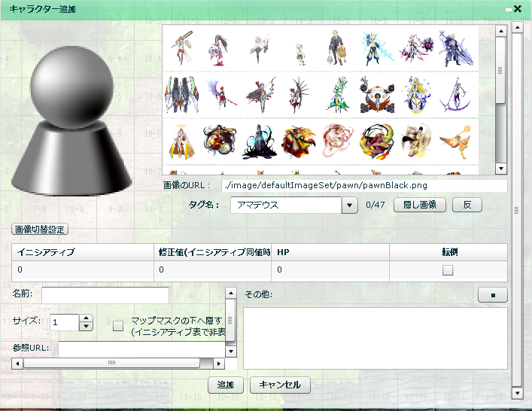Click the horizontal scrollbar right arrow
This screenshot has height=411, width=532.
tap(219, 364)
